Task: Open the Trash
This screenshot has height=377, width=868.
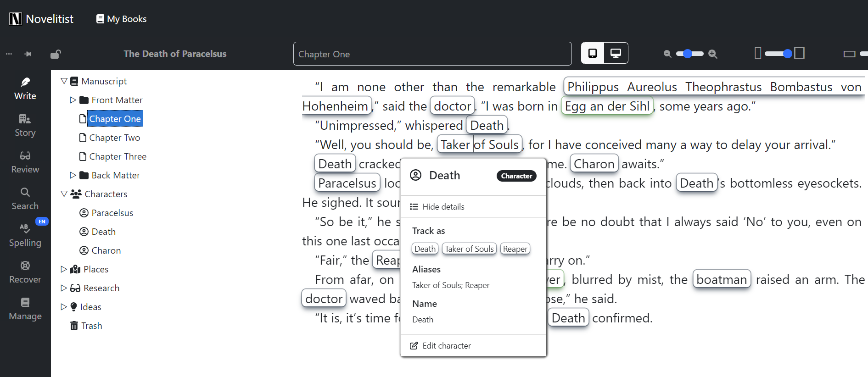Action: [86, 326]
